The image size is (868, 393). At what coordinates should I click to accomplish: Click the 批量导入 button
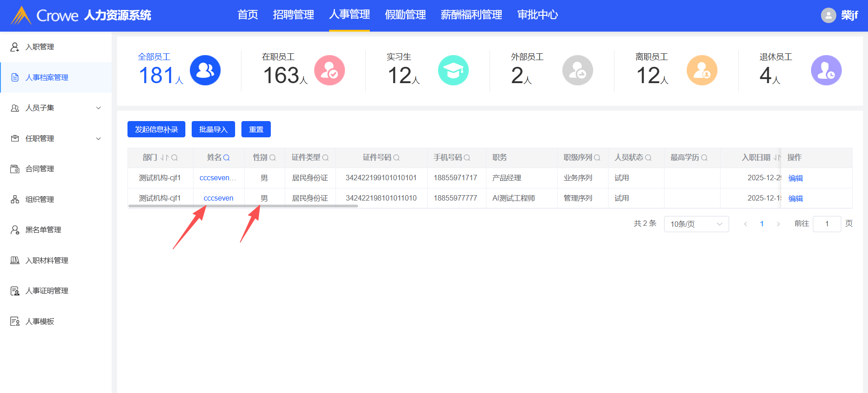pyautogui.click(x=213, y=129)
